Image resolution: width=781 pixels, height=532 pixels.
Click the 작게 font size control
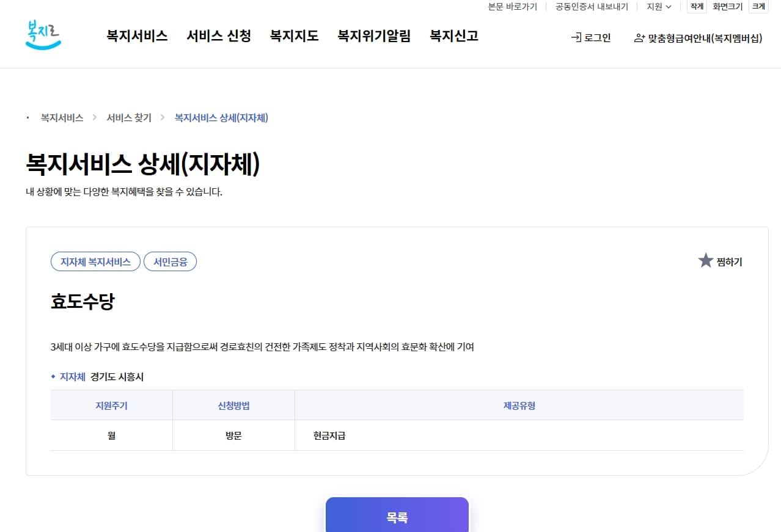(x=696, y=7)
